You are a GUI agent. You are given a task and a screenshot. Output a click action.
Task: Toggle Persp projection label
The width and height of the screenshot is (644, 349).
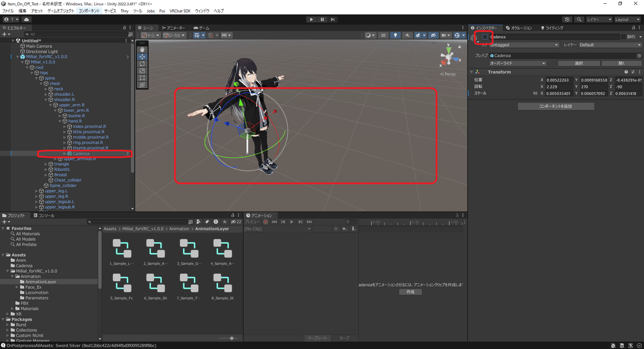tap(449, 74)
